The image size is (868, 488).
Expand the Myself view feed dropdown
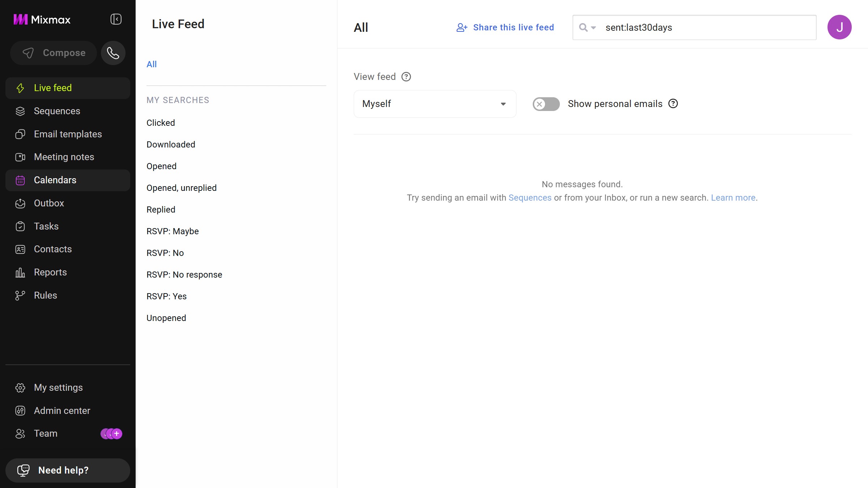[x=435, y=104]
